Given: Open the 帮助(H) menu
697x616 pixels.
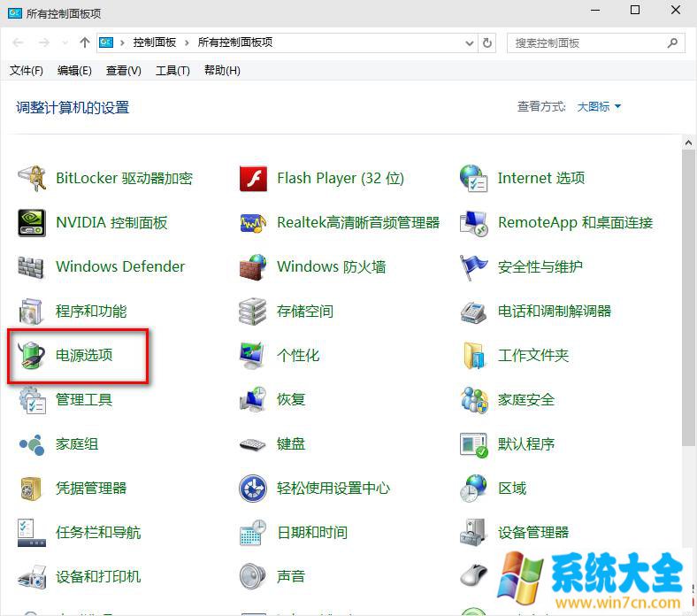Looking at the screenshot, I should click(x=222, y=70).
